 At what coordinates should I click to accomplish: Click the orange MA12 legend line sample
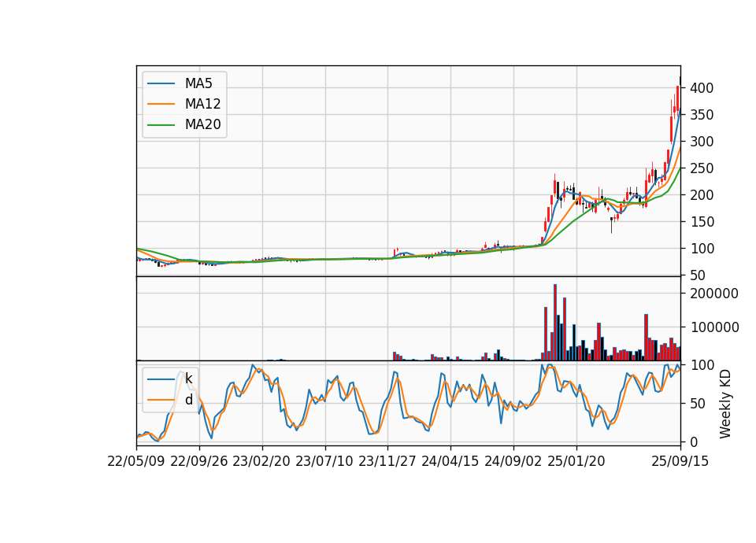[x=161, y=104]
